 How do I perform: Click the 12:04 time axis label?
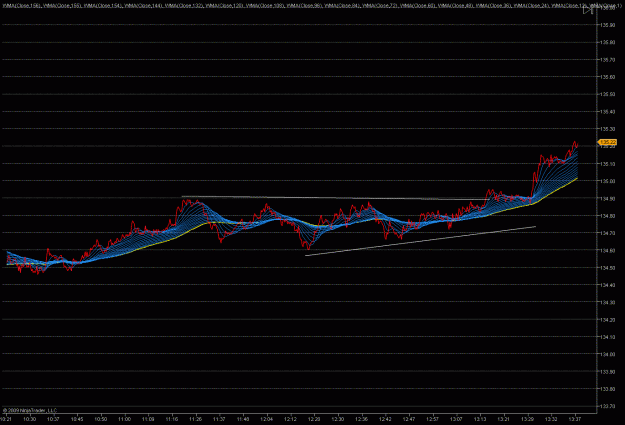267,419
